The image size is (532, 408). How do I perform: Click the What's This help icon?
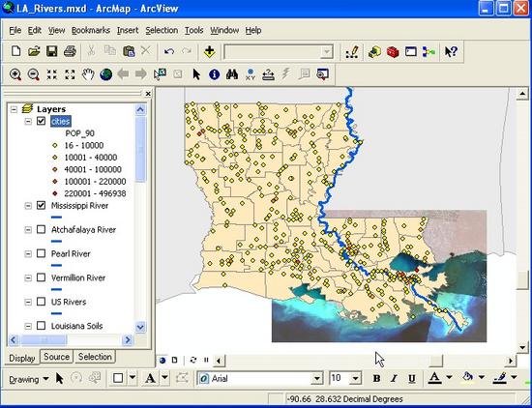[x=451, y=52]
